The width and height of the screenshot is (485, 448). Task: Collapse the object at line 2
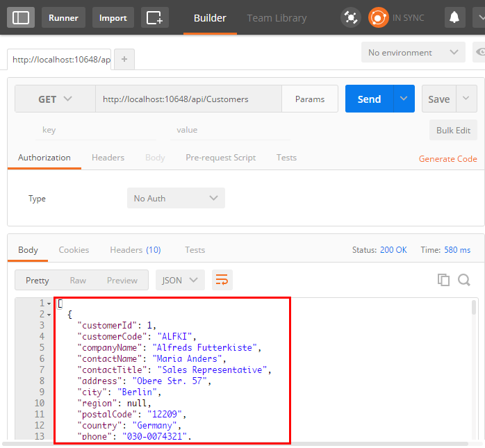pos(49,315)
